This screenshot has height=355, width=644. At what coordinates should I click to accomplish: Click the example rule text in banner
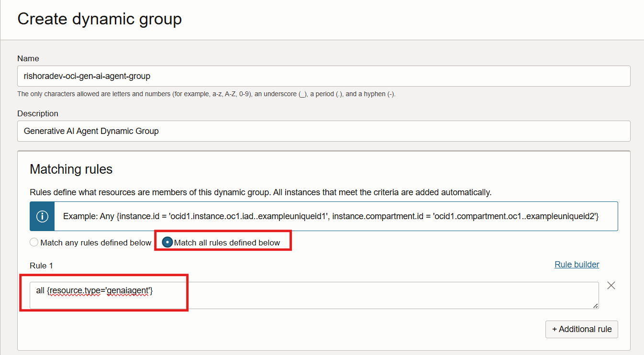coord(331,216)
